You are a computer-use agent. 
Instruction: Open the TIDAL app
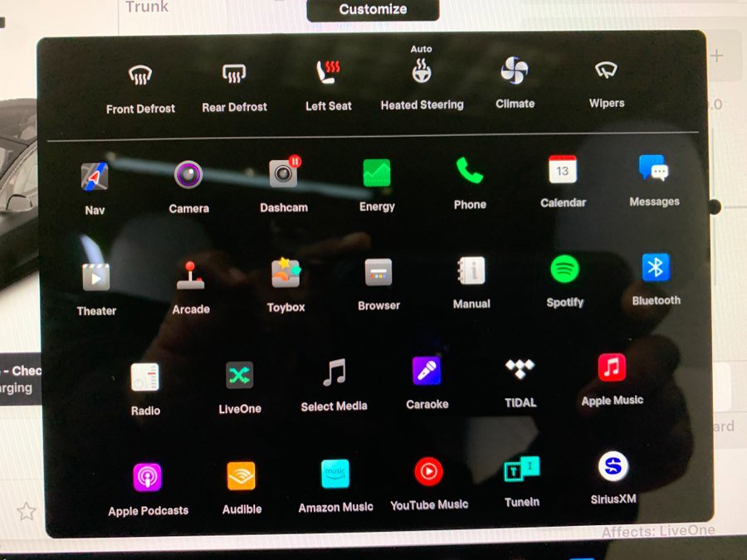tap(520, 369)
